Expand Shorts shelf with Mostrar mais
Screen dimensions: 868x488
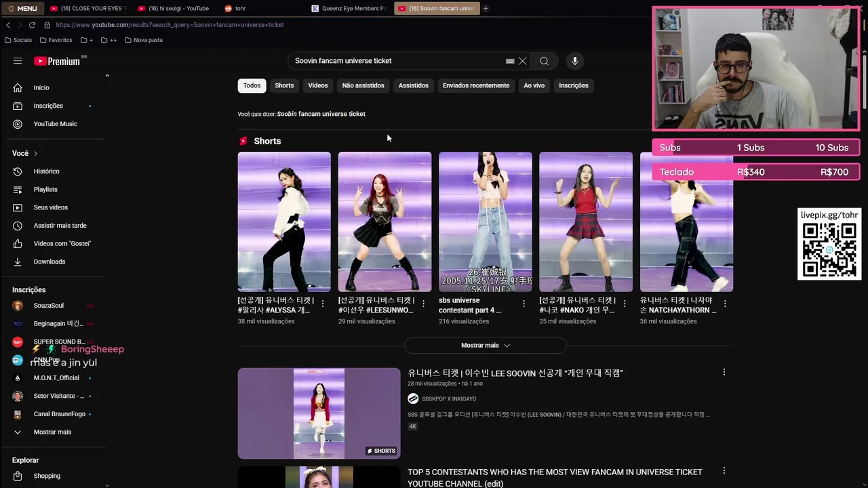(486, 346)
